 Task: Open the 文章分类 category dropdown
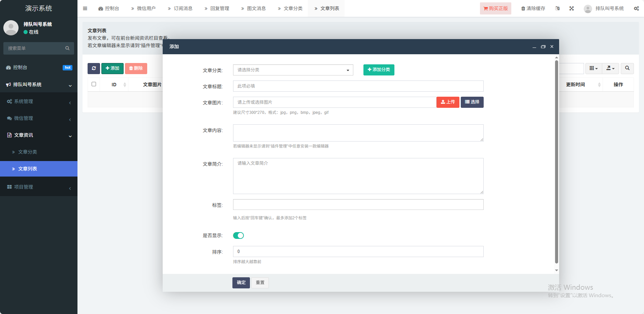click(x=293, y=70)
